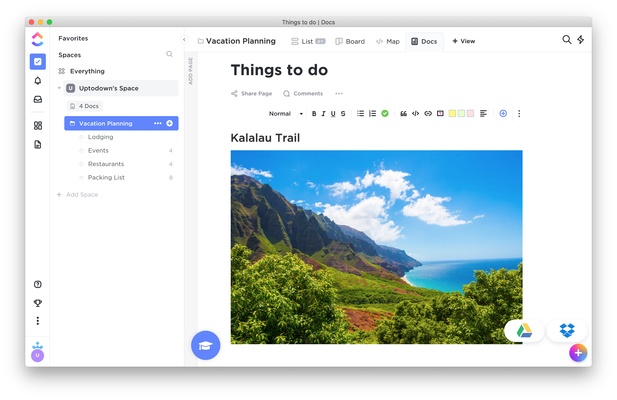This screenshot has height=400, width=617.
Task: Open the text alignment option
Action: 484,114
